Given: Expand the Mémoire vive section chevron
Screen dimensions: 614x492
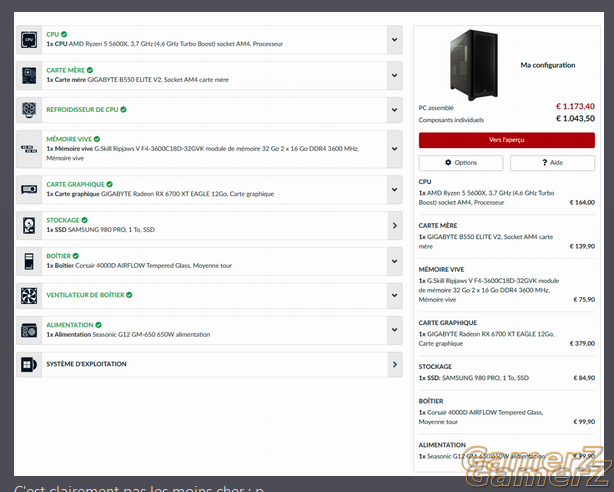Looking at the screenshot, I should coord(395,149).
